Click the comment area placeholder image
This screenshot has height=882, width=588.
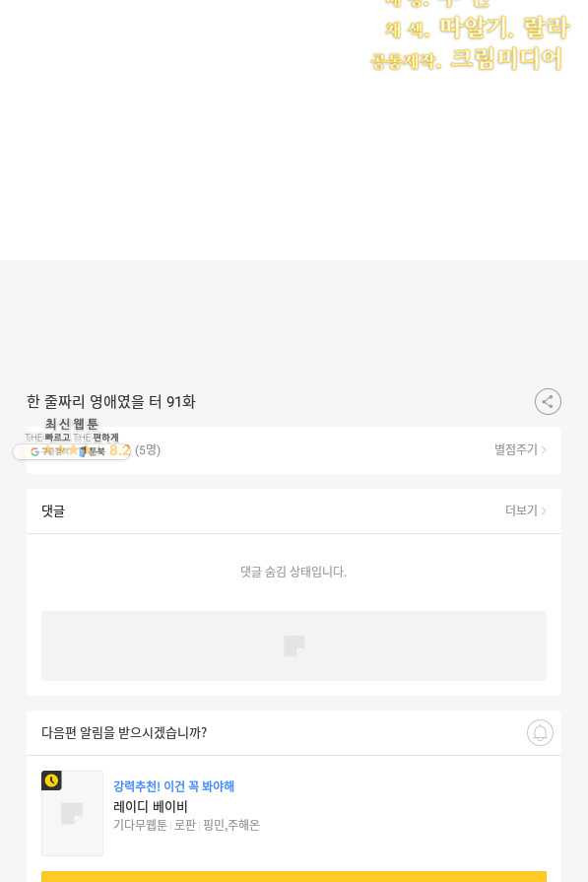pos(294,645)
